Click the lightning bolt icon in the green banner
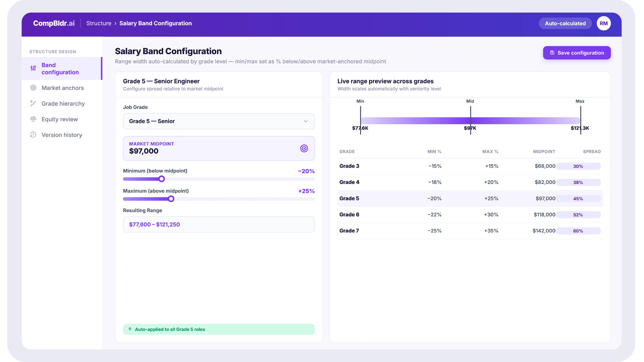This screenshot has width=644, height=362. 130,329
